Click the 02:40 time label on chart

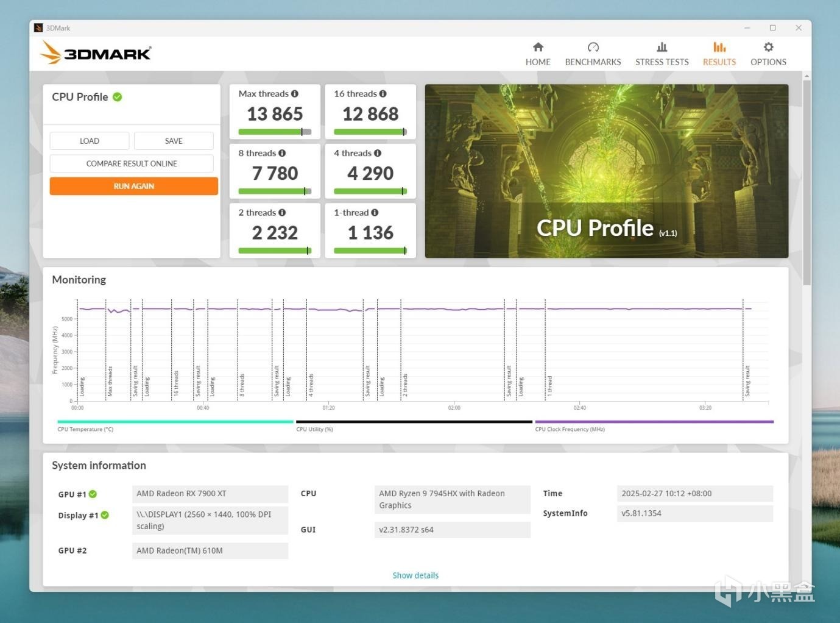click(579, 408)
